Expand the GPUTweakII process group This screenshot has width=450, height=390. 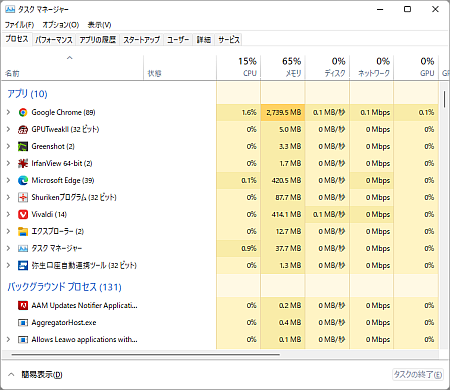(8, 129)
